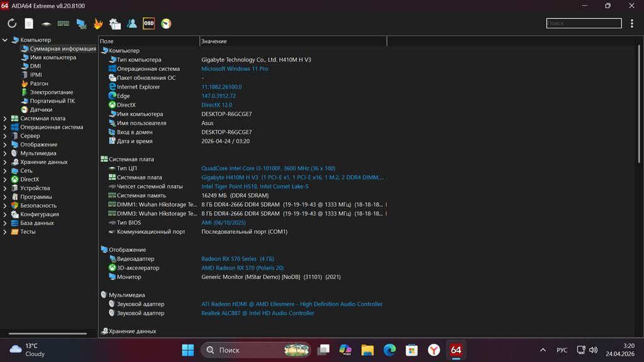Collapse the Компьютер tree node
The height and width of the screenshot is (362, 644).
pyautogui.click(x=5, y=40)
